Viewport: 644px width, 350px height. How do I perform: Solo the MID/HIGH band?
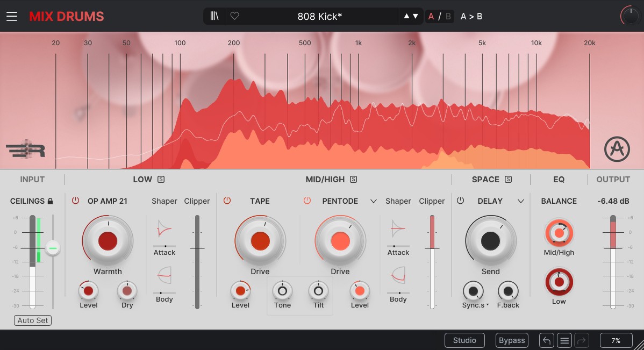353,180
